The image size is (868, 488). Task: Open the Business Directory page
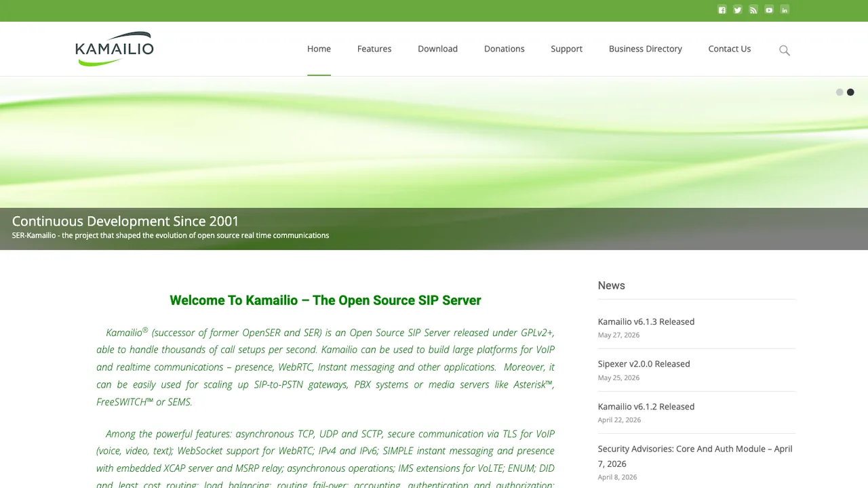(x=646, y=49)
